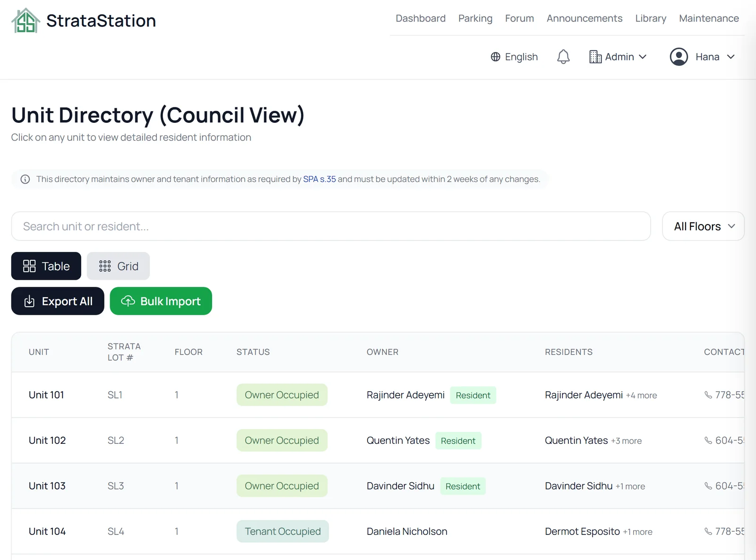
Task: Open the Library nav item
Action: (651, 18)
